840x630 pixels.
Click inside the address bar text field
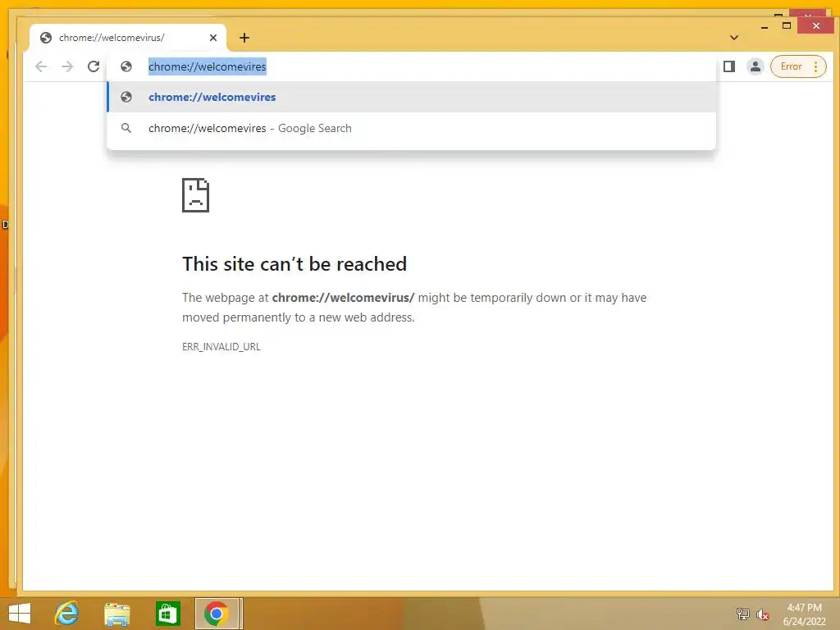point(411,66)
